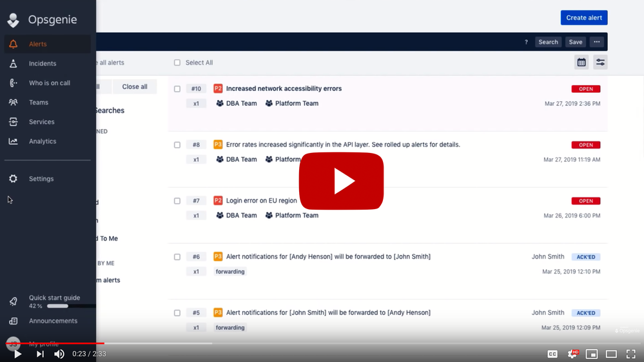Click ACK'ED status badge on alert #6
The width and height of the screenshot is (644, 362).
tap(586, 257)
